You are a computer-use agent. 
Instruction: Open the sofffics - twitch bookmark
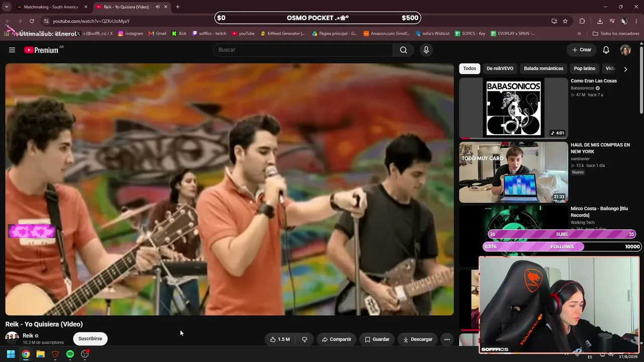(x=209, y=34)
